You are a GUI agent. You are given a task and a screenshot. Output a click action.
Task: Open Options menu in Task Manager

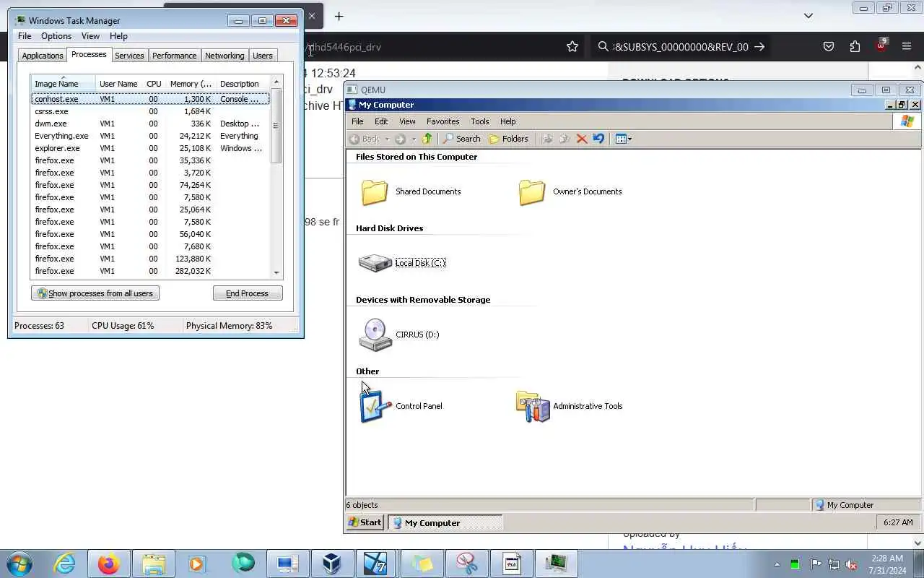pyautogui.click(x=56, y=36)
